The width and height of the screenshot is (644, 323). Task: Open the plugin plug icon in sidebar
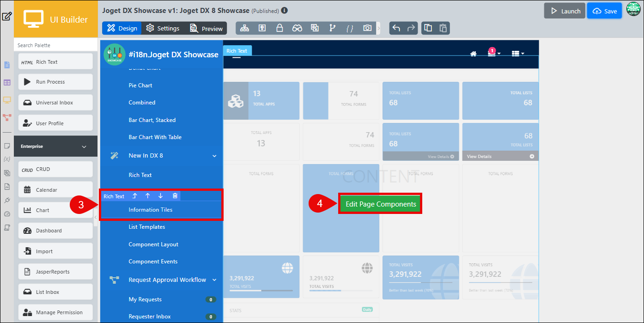[7, 200]
